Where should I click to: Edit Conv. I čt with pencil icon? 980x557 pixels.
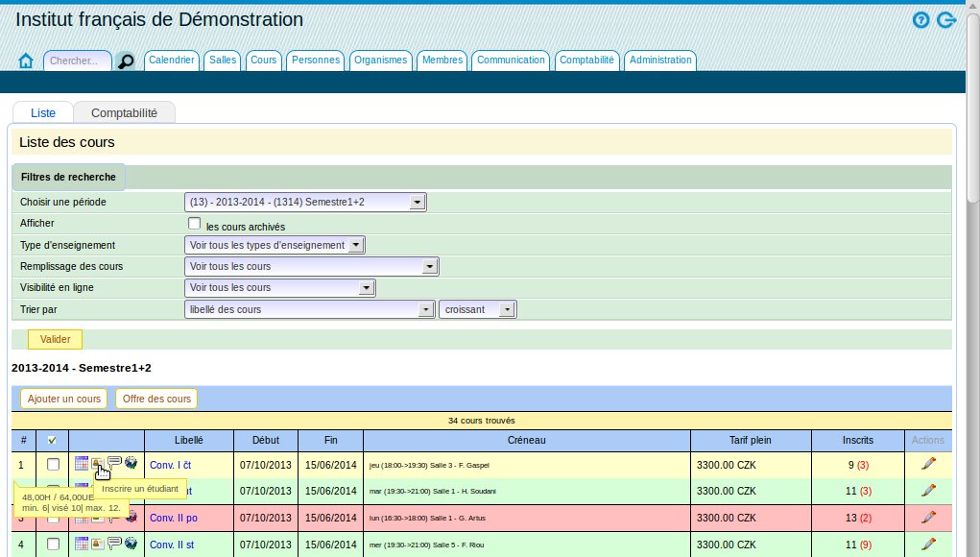pyautogui.click(x=928, y=464)
